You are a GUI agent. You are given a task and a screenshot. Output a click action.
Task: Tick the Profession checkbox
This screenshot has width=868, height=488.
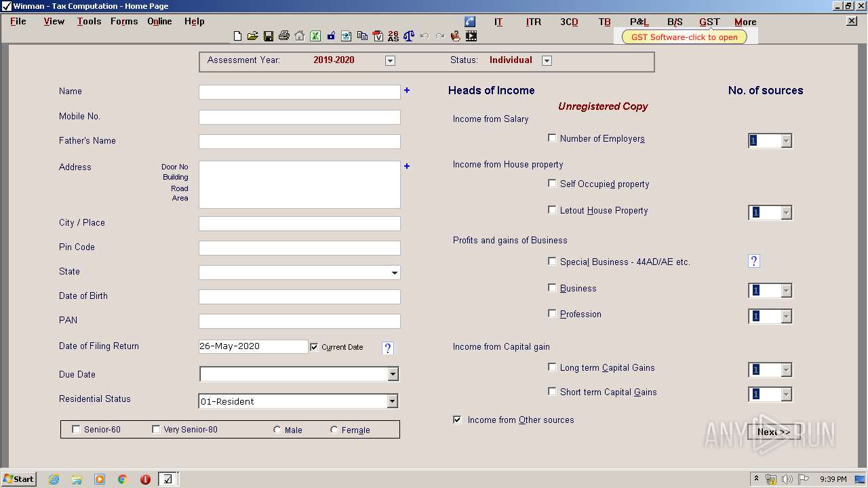coord(552,313)
